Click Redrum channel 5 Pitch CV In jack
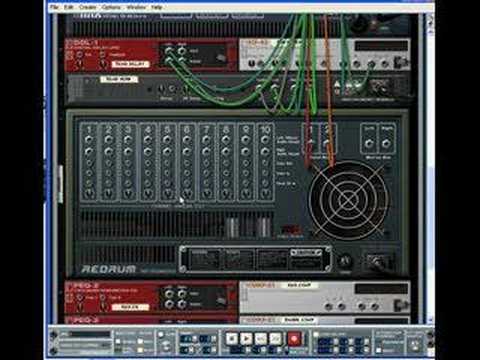Viewport: 480px width, 360px height. [x=167, y=183]
